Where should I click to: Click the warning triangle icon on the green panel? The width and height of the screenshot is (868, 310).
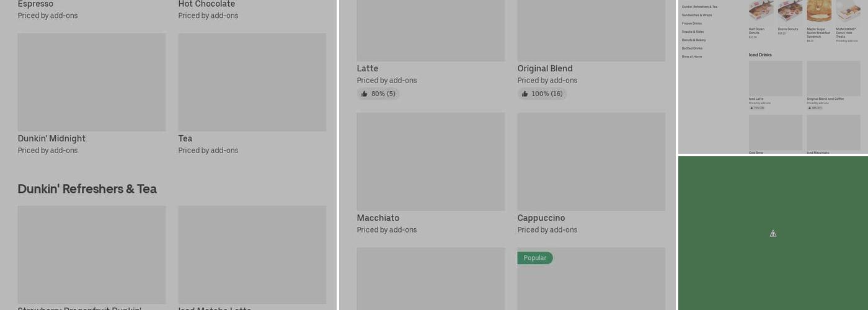tap(773, 234)
